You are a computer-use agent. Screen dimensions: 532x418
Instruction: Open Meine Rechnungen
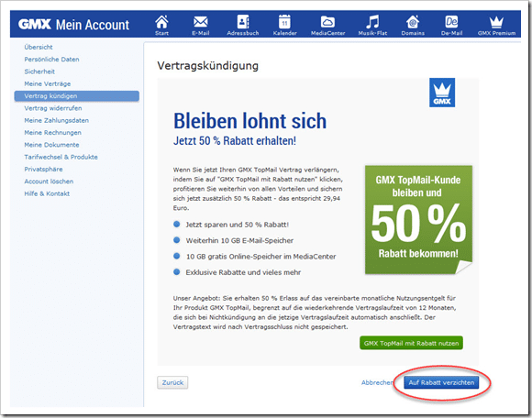coord(52,133)
